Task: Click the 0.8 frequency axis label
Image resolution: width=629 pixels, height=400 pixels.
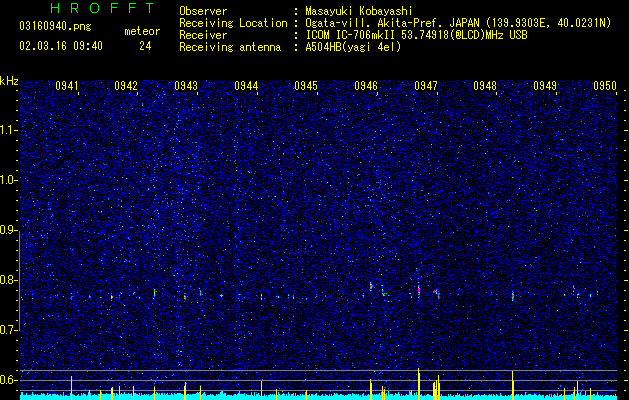Action: tap(8, 280)
